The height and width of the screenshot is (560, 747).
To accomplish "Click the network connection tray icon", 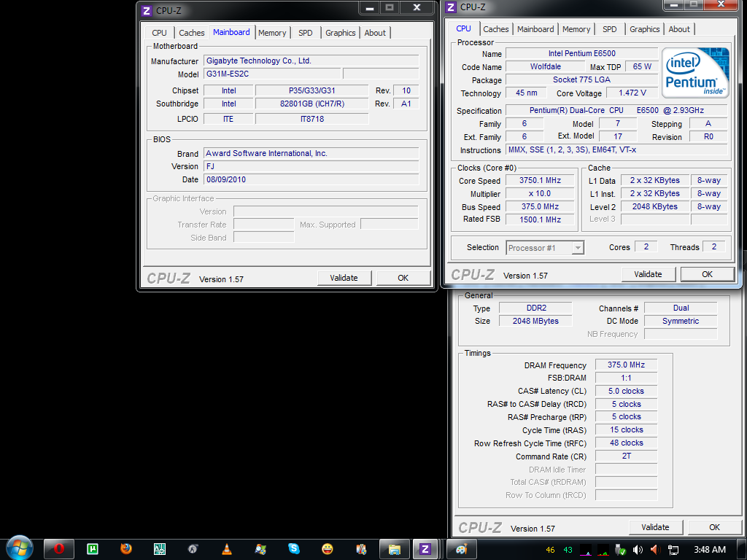I will (x=673, y=550).
